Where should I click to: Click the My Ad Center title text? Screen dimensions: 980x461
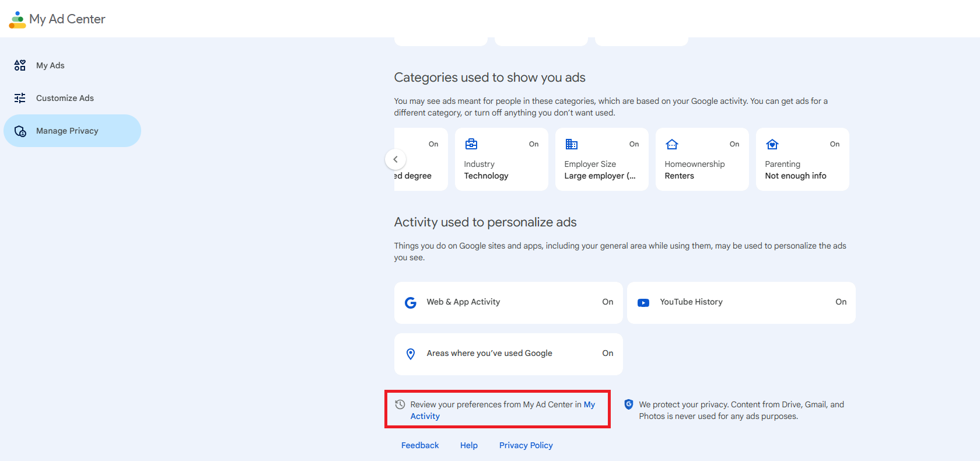[67, 19]
